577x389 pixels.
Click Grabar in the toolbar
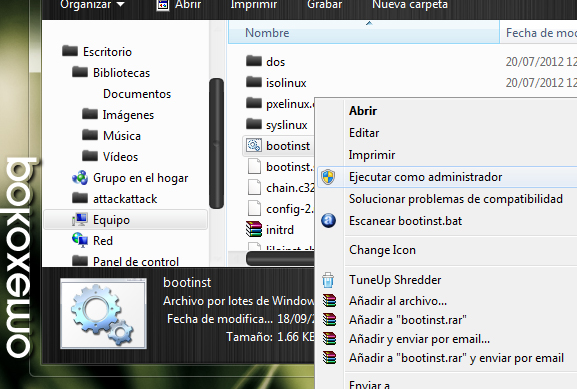[325, 4]
